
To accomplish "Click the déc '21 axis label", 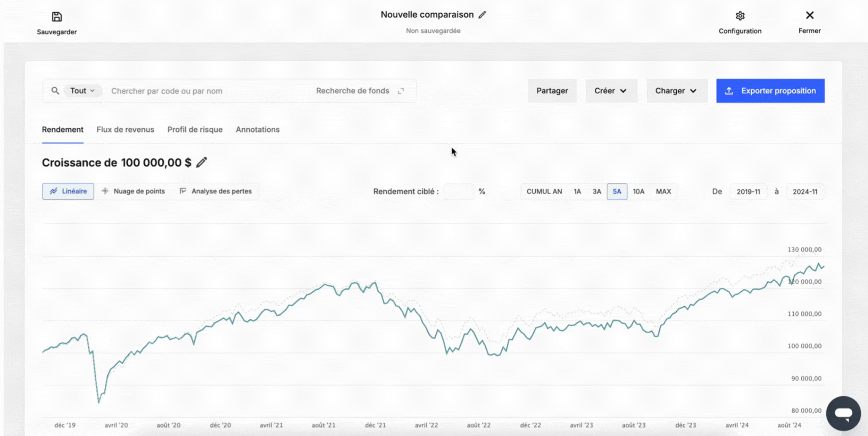I will pos(375,425).
